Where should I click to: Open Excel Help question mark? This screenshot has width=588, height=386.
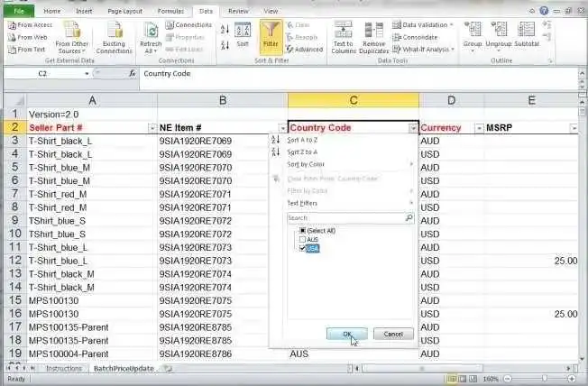544,11
